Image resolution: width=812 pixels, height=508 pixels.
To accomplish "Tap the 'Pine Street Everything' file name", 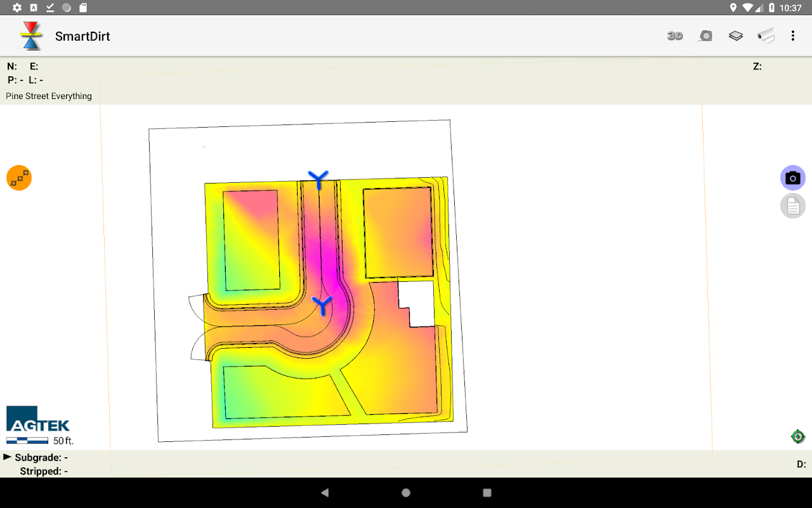I will click(49, 96).
